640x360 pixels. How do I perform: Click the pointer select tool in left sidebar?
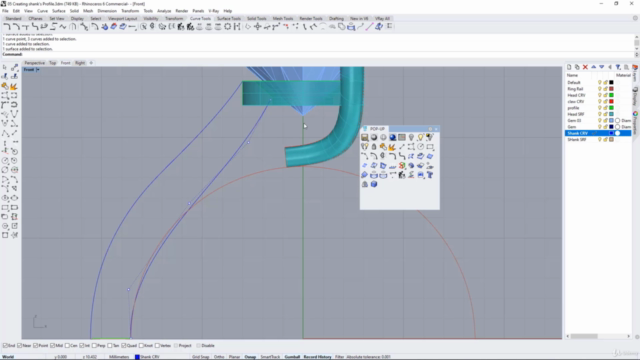pyautogui.click(x=5, y=67)
